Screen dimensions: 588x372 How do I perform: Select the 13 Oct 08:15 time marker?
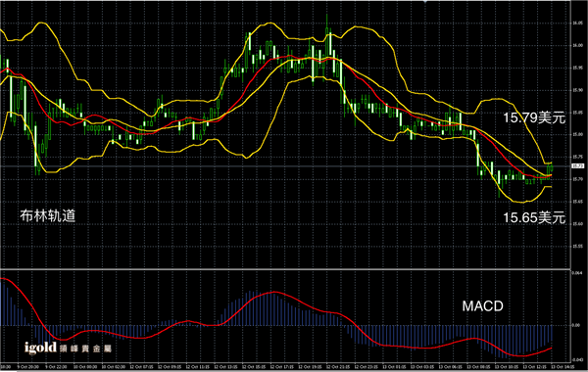(478, 366)
